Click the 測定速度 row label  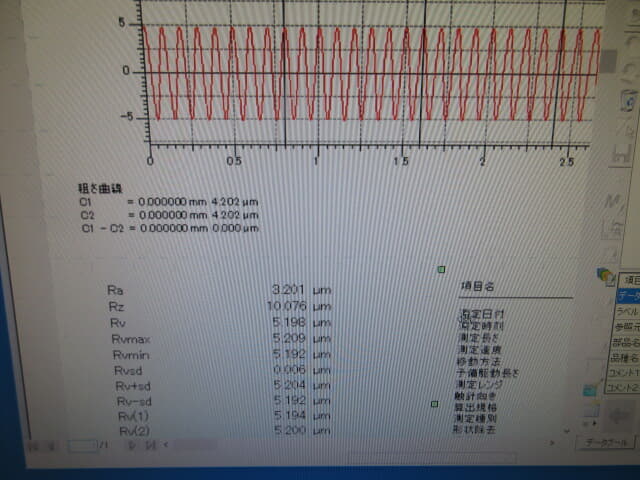479,350
